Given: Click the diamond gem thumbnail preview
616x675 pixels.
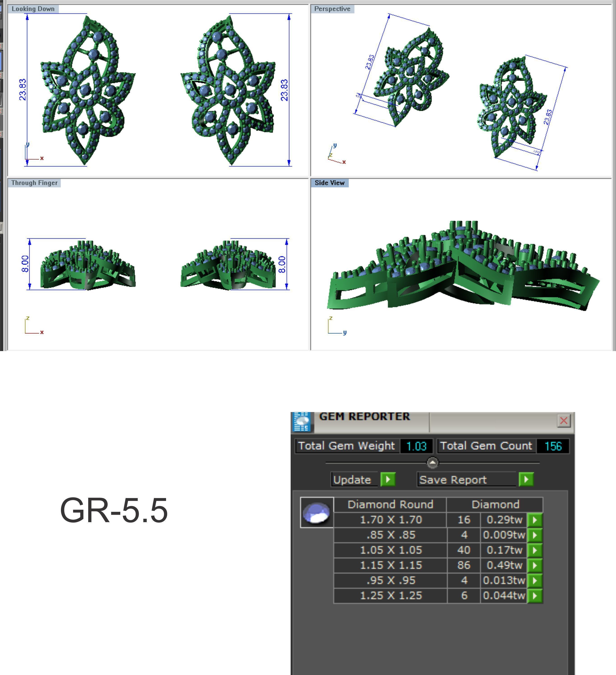Looking at the screenshot, I should click(317, 513).
